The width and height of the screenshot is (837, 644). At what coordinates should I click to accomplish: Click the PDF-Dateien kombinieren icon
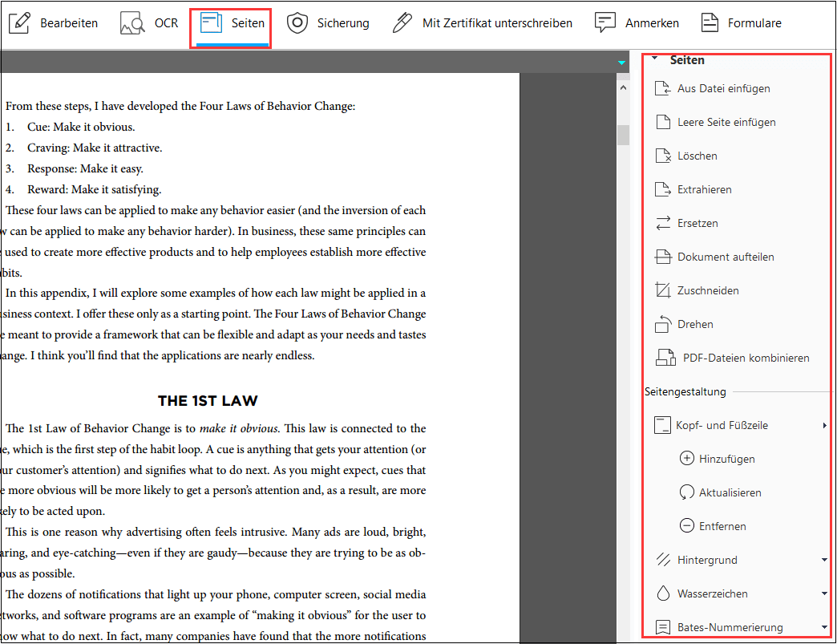pos(665,358)
